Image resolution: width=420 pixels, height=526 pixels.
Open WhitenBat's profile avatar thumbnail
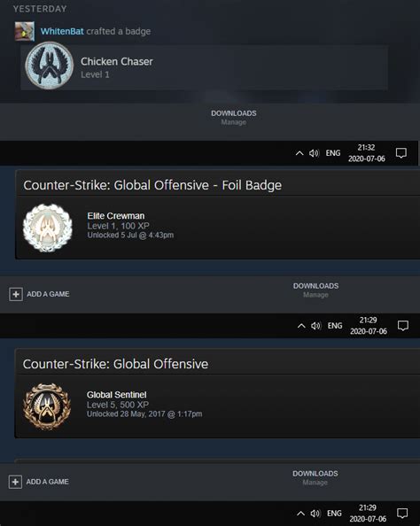[x=25, y=31]
